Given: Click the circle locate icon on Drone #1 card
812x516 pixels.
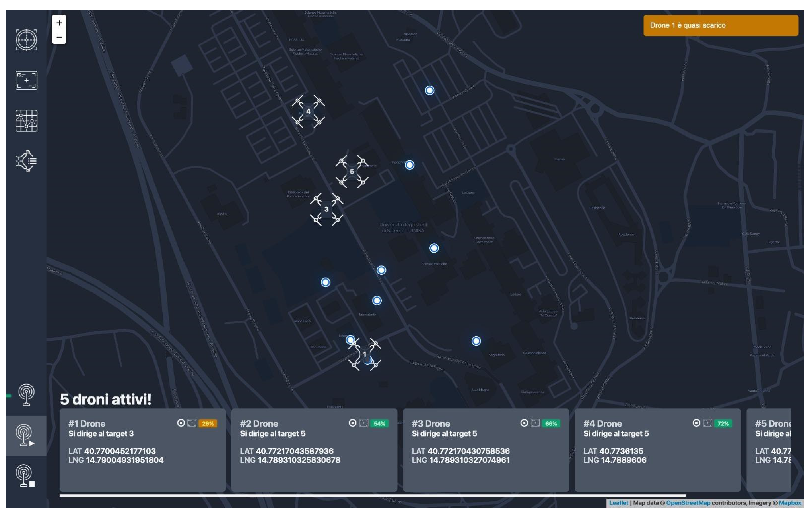Looking at the screenshot, I should point(181,423).
